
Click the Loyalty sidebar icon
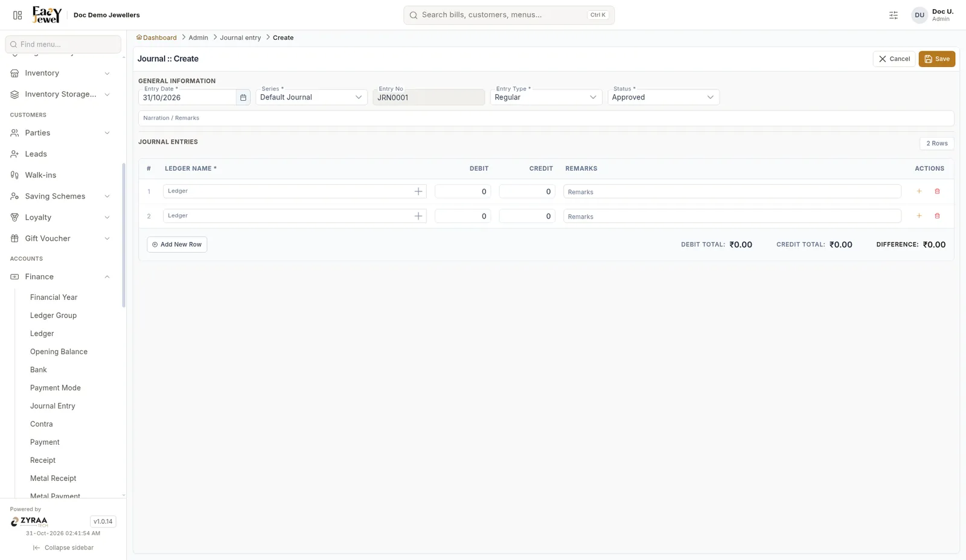pyautogui.click(x=14, y=217)
